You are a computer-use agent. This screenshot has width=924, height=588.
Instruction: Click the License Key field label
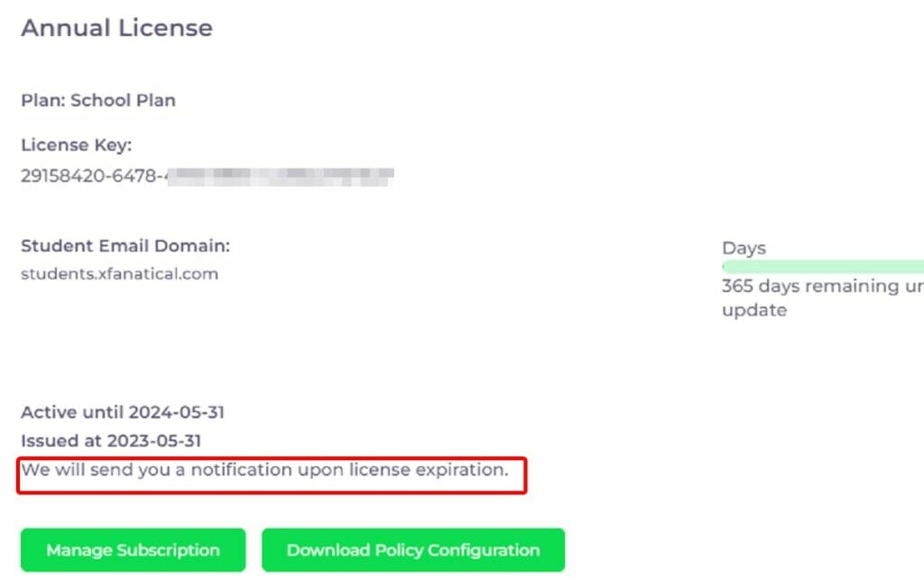(76, 144)
